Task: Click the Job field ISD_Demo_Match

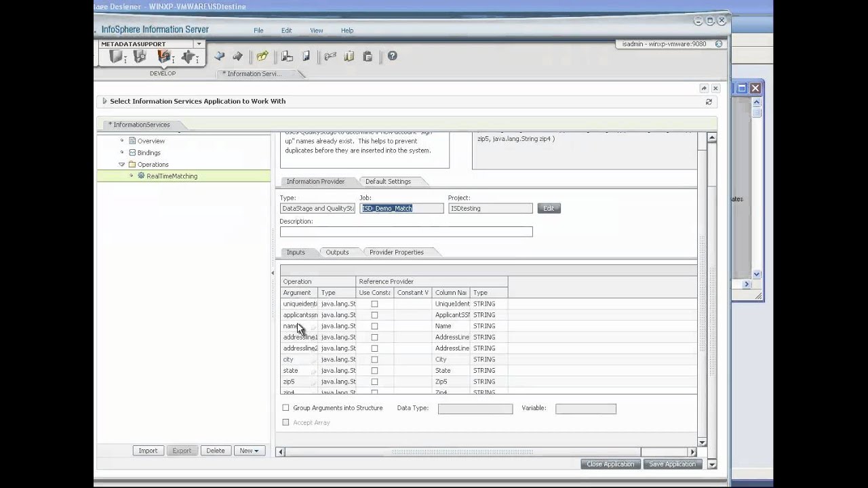Action: tap(401, 208)
